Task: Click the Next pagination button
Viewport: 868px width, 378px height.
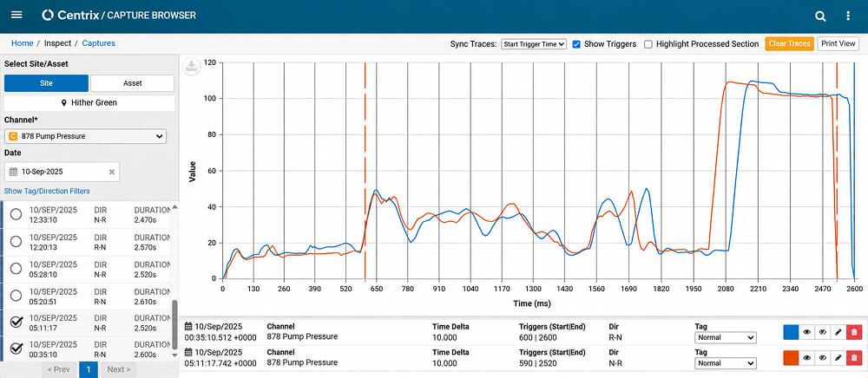Action: 118,369
